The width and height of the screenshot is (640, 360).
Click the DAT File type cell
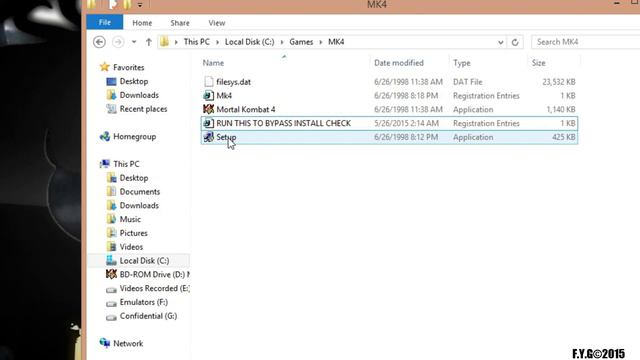(467, 82)
